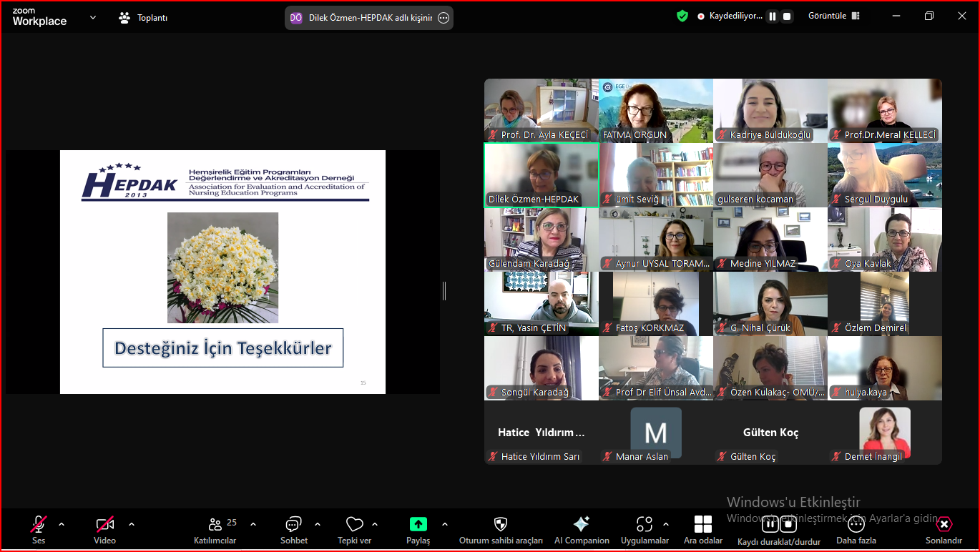The height and width of the screenshot is (552, 980).
Task: Click the Toplantı tab
Action: (143, 18)
